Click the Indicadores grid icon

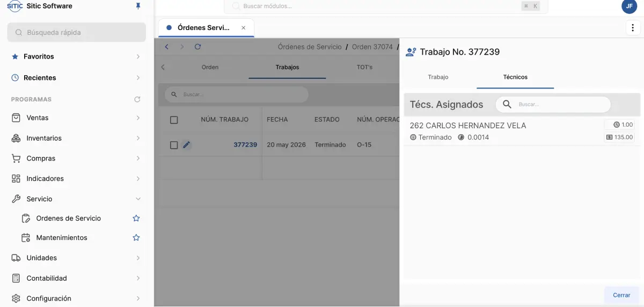[x=16, y=179]
